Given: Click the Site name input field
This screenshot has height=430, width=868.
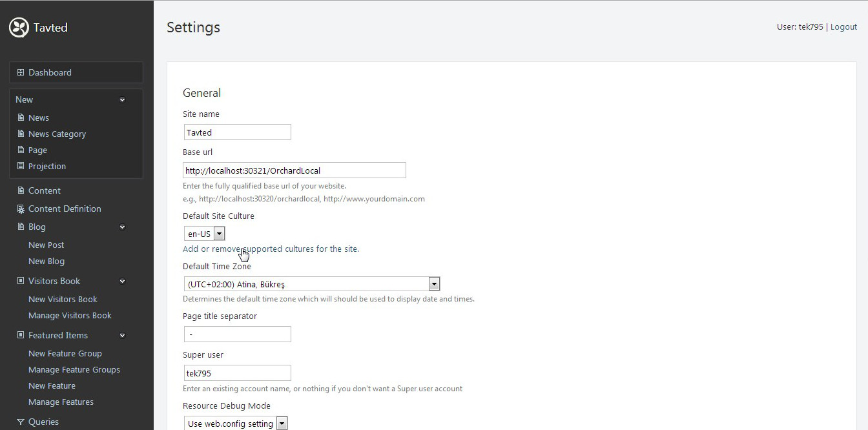Looking at the screenshot, I should click(237, 132).
